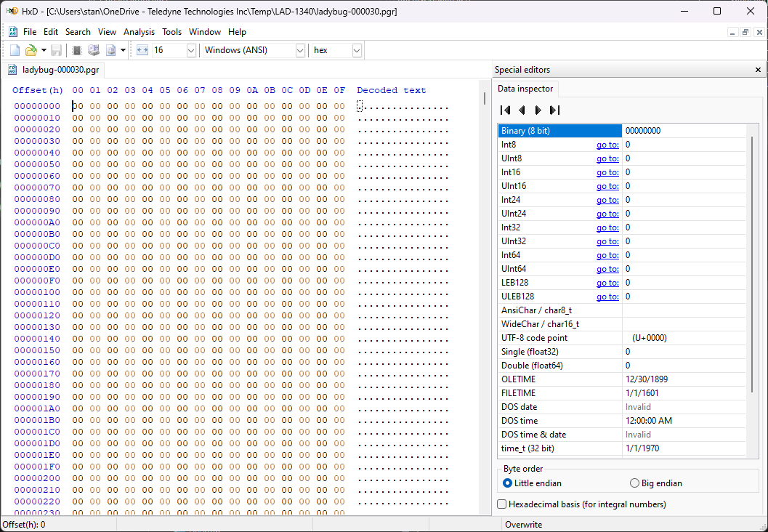Image resolution: width=768 pixels, height=532 pixels.
Task: Select the Data inspector tab
Action: tap(525, 89)
